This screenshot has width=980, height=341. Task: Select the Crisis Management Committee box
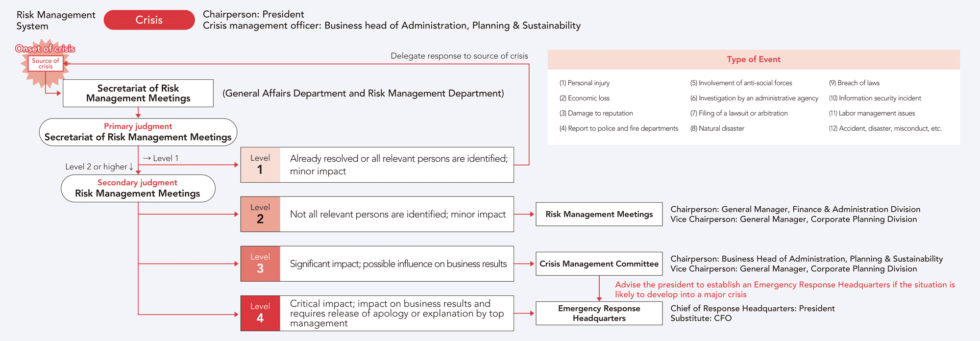click(x=599, y=264)
